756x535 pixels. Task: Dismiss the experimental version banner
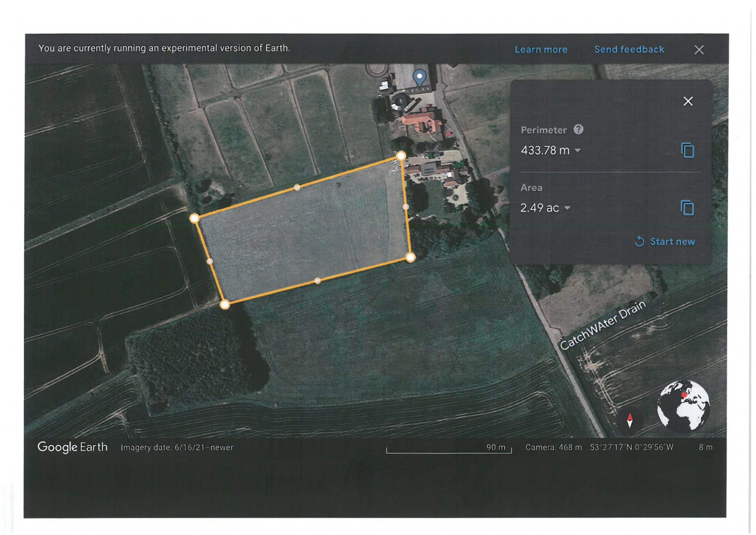click(699, 50)
